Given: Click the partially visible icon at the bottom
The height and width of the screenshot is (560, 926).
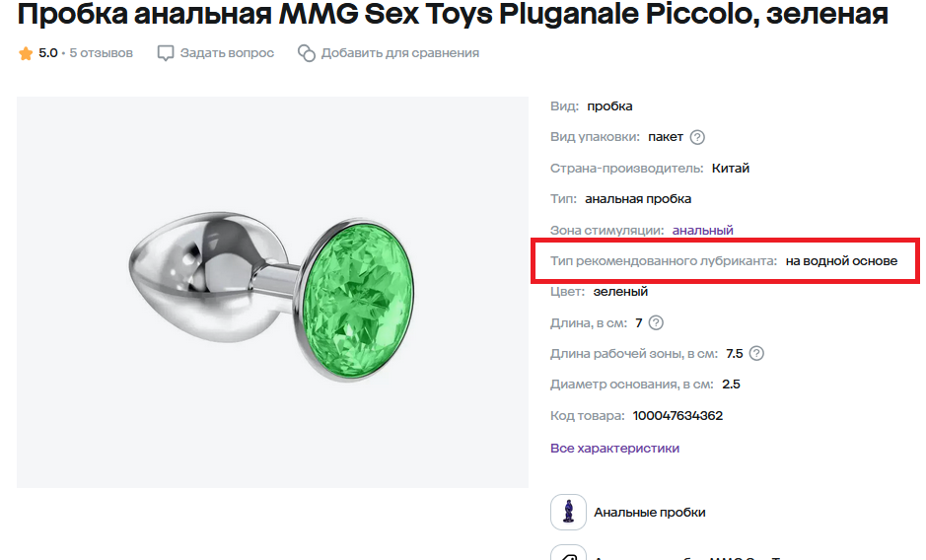Looking at the screenshot, I should (568, 553).
